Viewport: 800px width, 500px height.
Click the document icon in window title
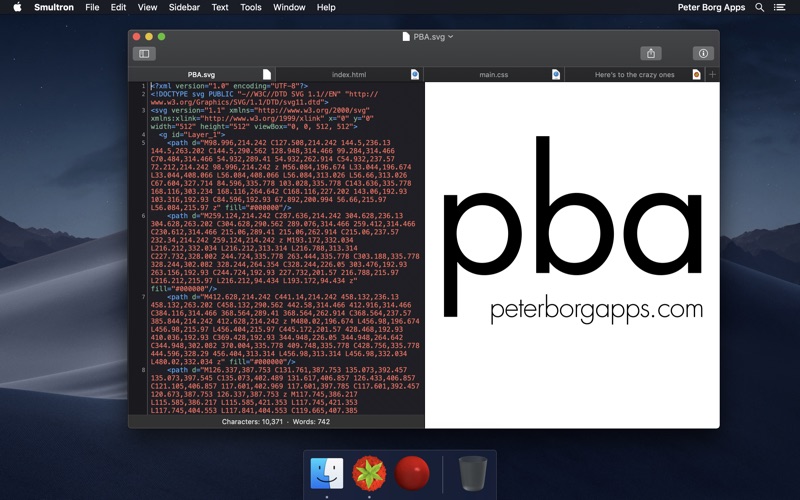click(x=406, y=37)
